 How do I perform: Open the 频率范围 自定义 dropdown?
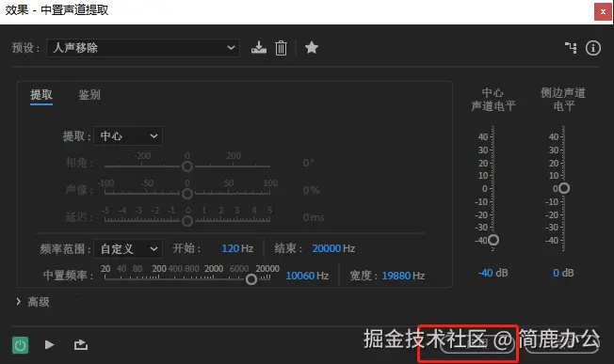click(128, 248)
